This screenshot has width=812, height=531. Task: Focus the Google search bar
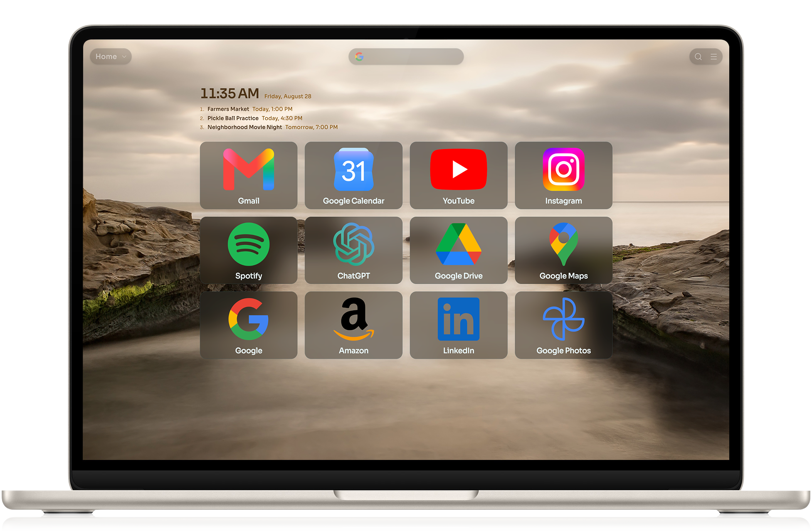coord(406,57)
